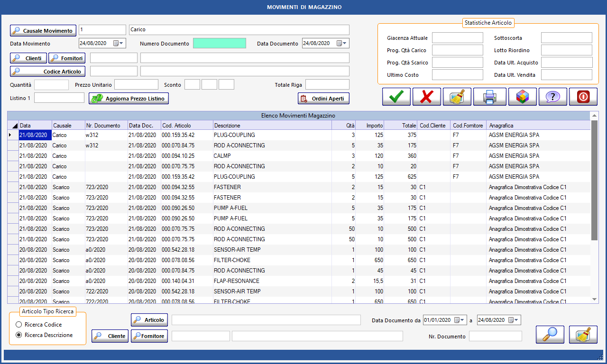This screenshot has height=364, width=607.
Task: Open the Data Movimento date picker dropdown
Action: click(x=121, y=43)
